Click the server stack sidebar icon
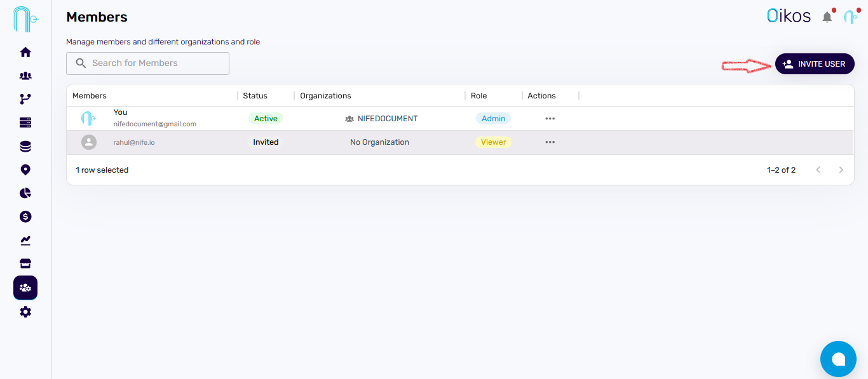This screenshot has width=868, height=379. (25, 123)
